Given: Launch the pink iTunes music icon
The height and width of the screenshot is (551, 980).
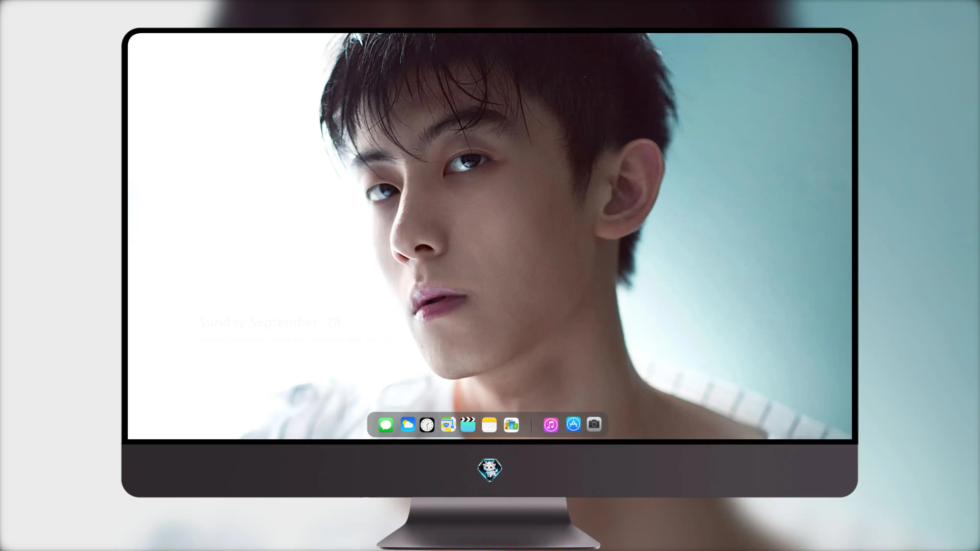Looking at the screenshot, I should click(551, 425).
